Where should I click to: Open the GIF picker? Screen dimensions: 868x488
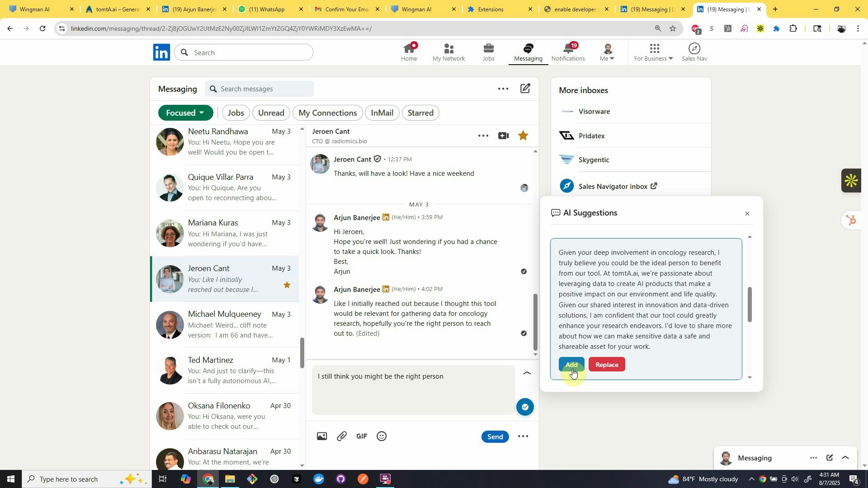[362, 436]
